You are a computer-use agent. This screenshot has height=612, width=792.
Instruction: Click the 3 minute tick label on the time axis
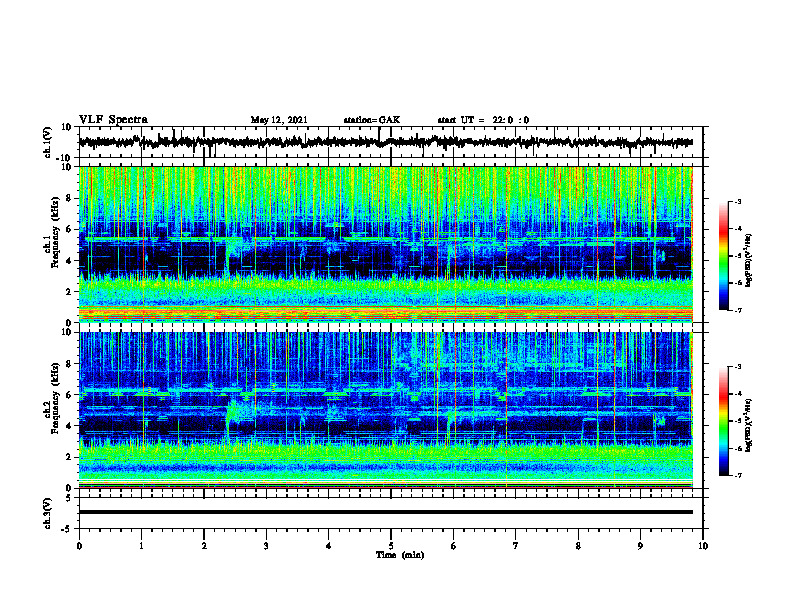[x=266, y=546]
